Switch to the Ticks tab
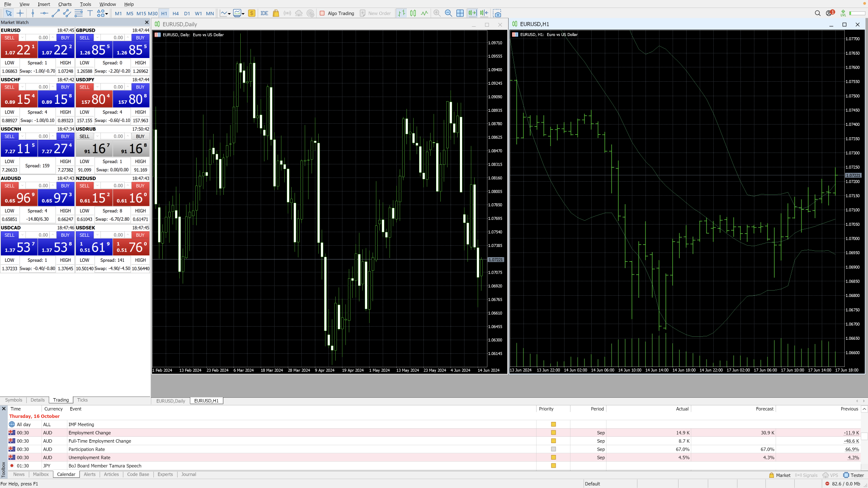This screenshot has width=868, height=488. pos(82,400)
